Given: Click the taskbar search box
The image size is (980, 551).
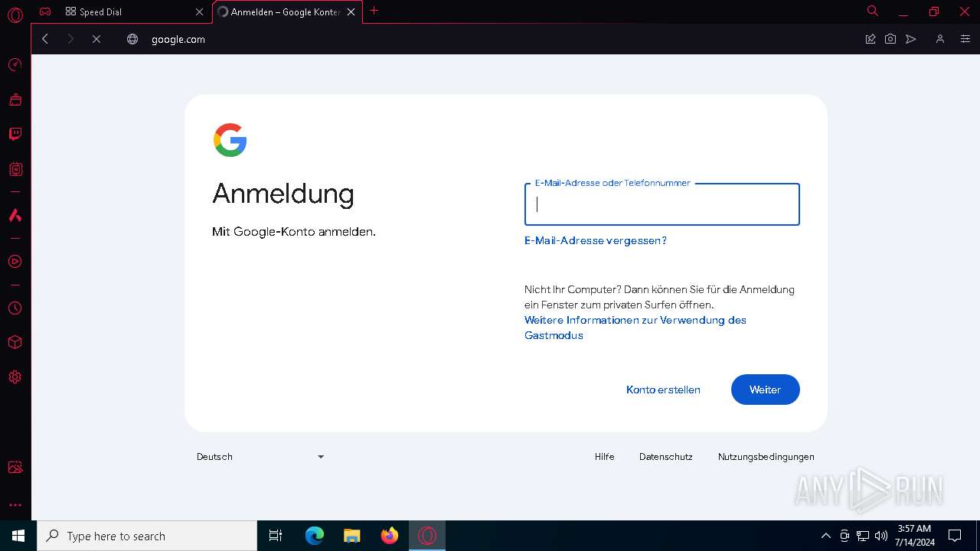Looking at the screenshot, I should click(x=147, y=536).
